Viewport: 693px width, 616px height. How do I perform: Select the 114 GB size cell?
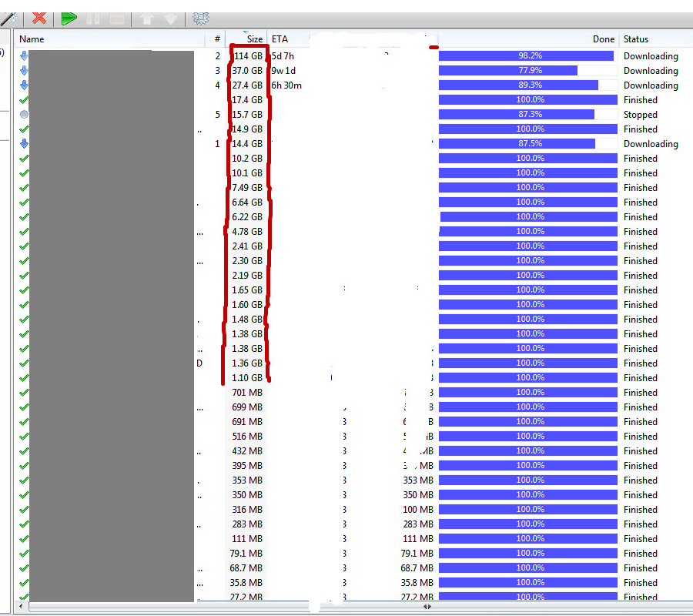point(248,56)
